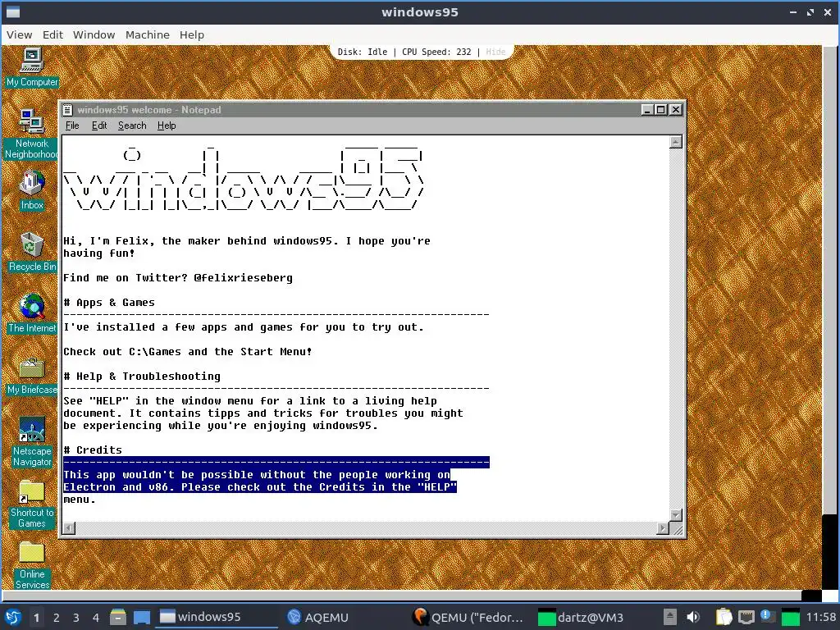840x630 pixels.
Task: Open the emulator's Edit menu
Action: [52, 34]
